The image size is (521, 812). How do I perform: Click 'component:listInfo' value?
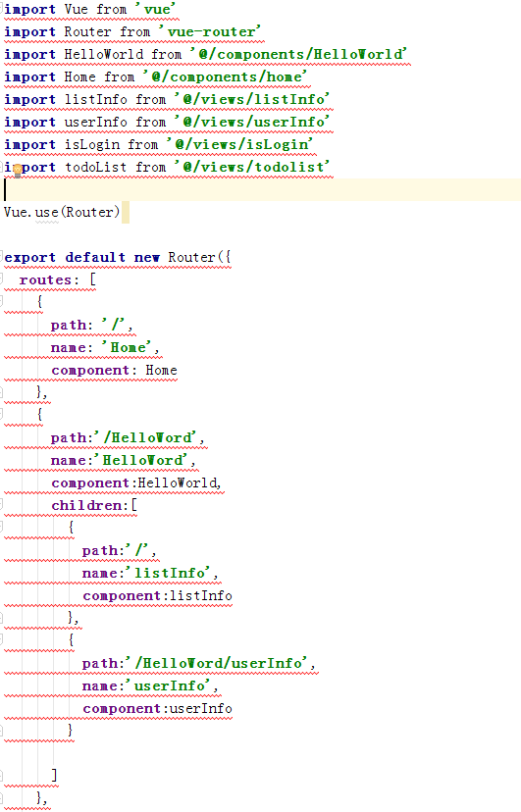click(x=200, y=595)
